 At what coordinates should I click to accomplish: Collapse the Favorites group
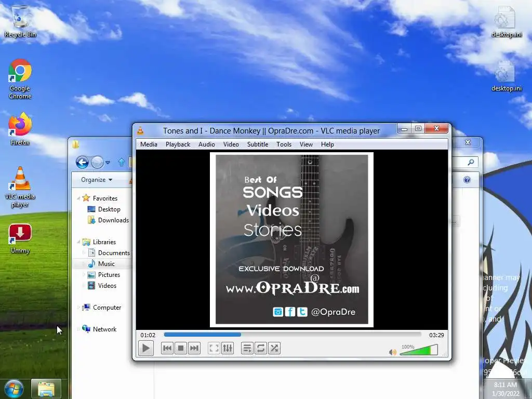[78, 198]
